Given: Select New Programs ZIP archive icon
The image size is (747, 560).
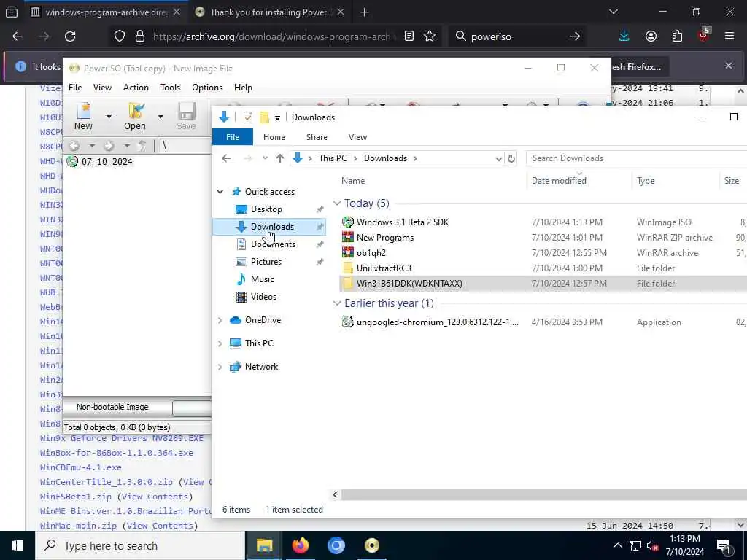Looking at the screenshot, I should 348,237.
